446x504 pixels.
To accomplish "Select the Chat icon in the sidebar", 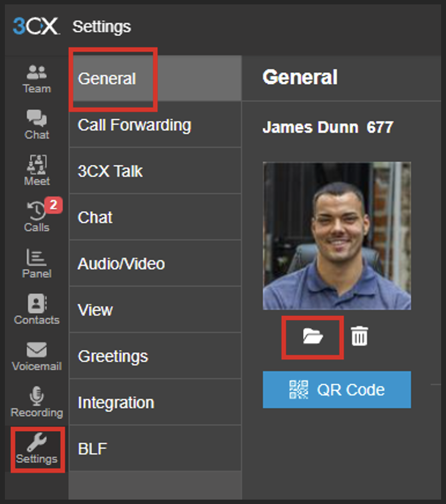I will pos(36,125).
